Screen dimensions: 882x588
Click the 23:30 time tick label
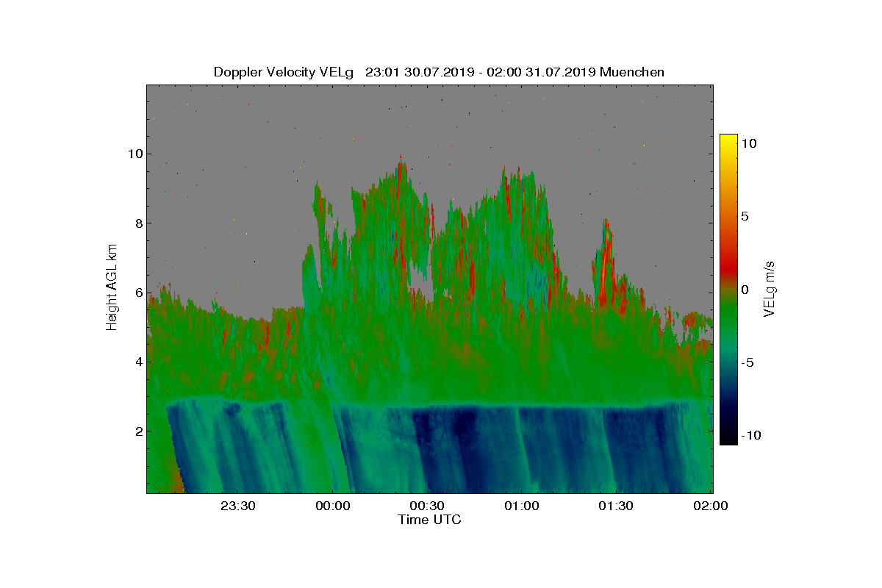(x=239, y=506)
